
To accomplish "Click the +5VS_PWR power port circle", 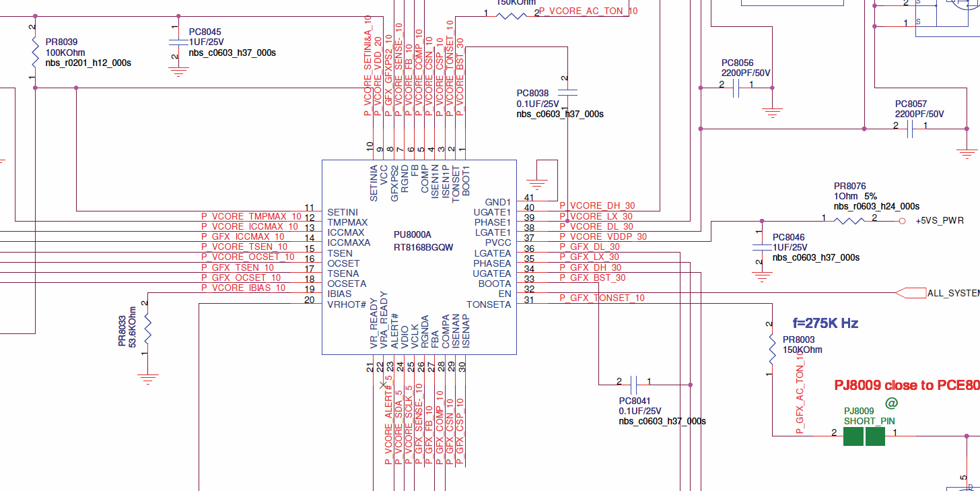I will (x=903, y=220).
